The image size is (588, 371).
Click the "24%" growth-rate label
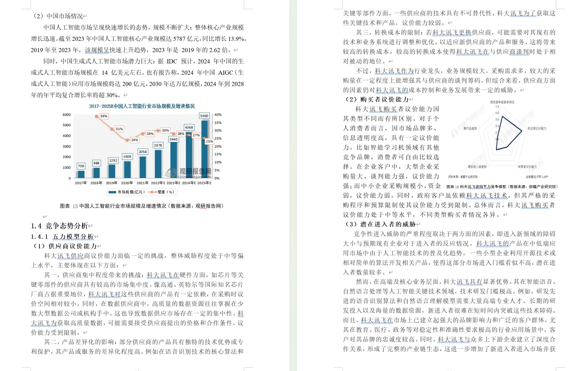coord(135,140)
